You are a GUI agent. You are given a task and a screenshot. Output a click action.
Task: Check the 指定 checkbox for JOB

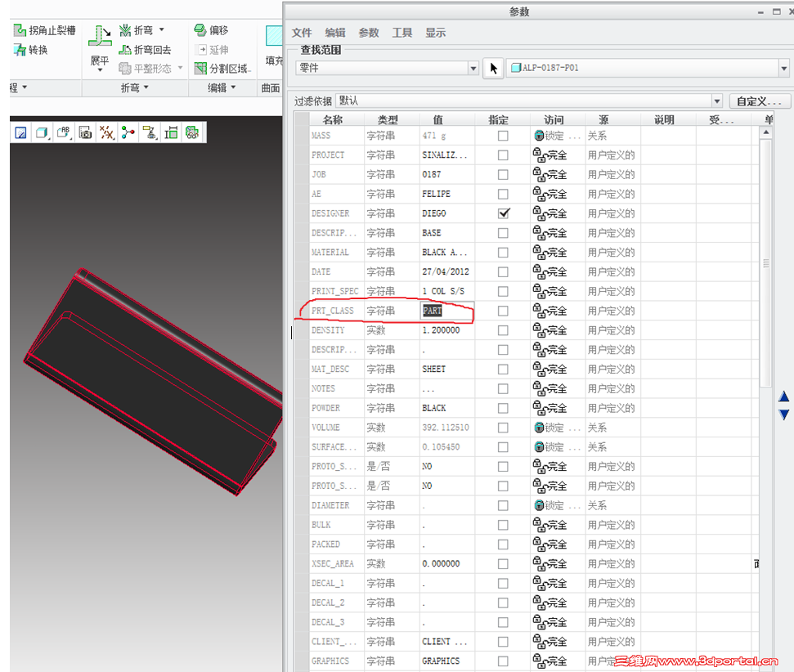[503, 174]
